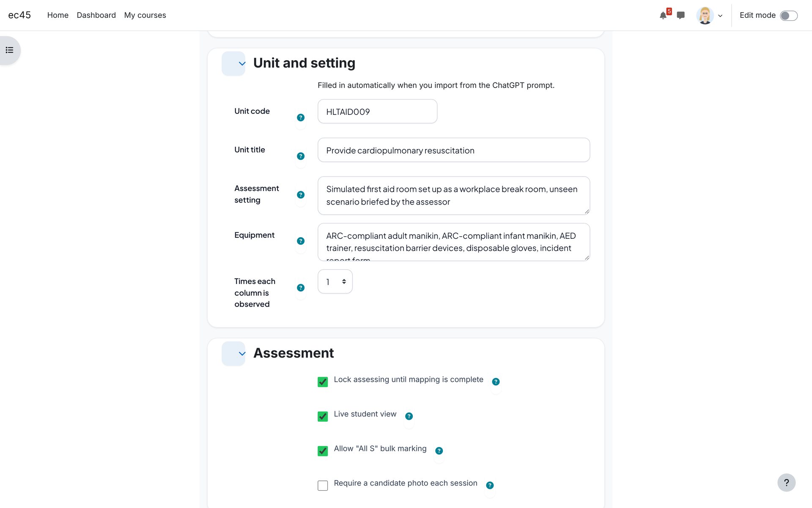This screenshot has height=508, width=812.
Task: Uncheck Live student view
Action: point(323,417)
